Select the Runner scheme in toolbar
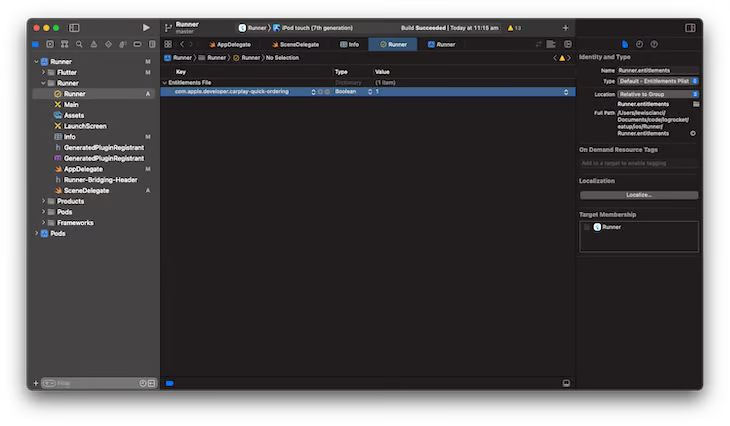The width and height of the screenshot is (730, 426). [x=253, y=28]
